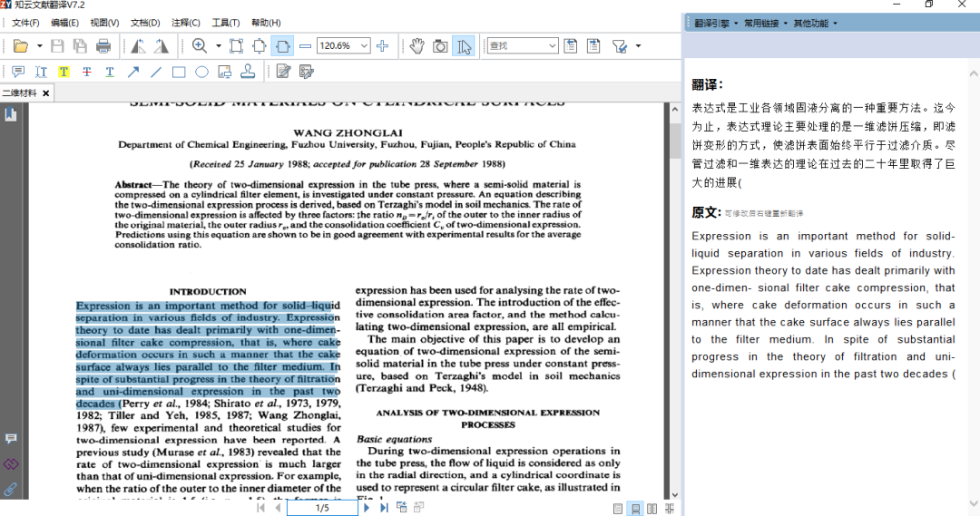Switch to continuous facing pages layout
The height and width of the screenshot is (516, 980).
[670, 509]
